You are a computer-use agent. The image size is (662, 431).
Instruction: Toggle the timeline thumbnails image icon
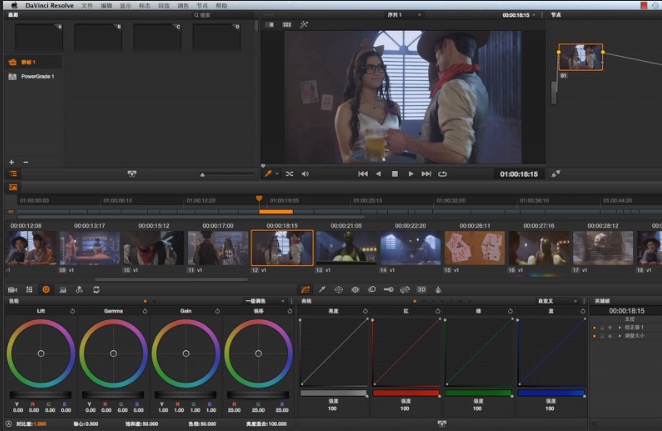pos(13,187)
